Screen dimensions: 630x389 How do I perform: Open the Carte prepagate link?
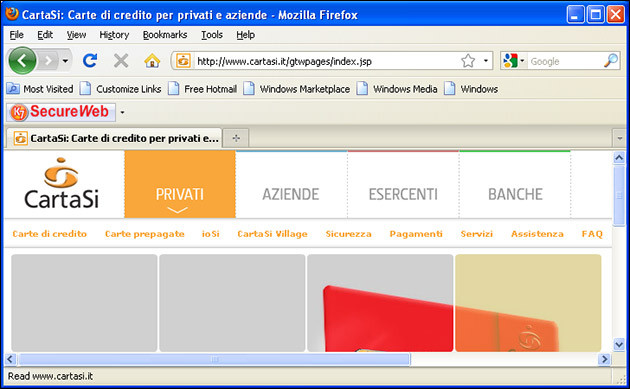pyautogui.click(x=145, y=234)
